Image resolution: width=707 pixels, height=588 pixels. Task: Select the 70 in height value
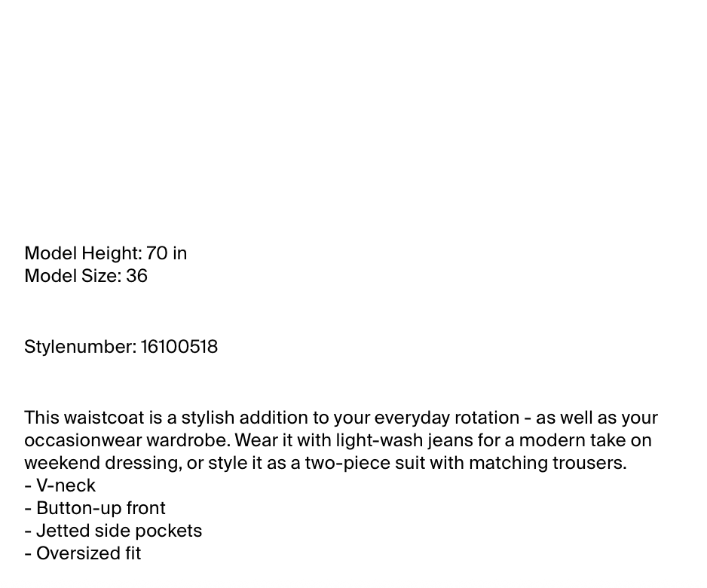(167, 253)
